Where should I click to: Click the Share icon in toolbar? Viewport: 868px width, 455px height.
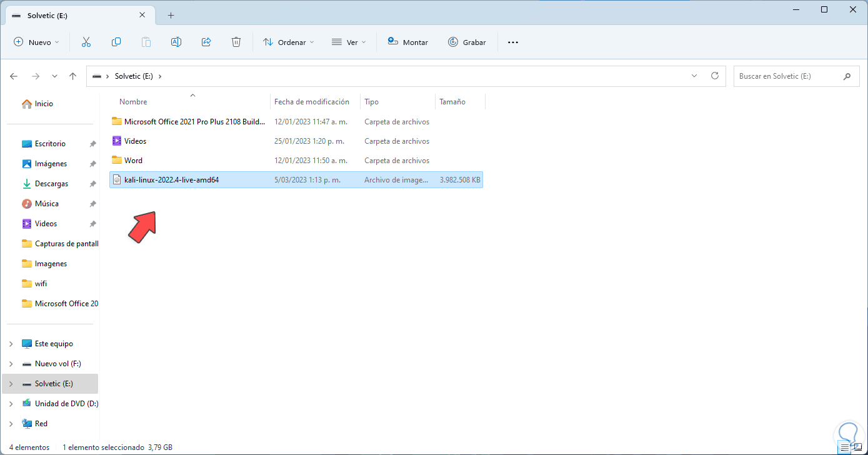(206, 42)
